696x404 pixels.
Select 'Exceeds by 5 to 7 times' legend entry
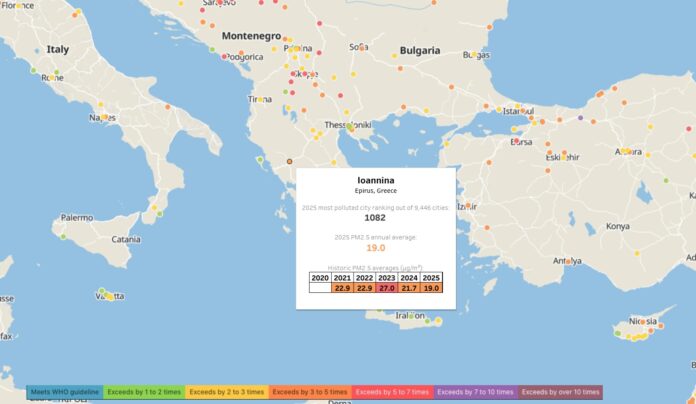(x=392, y=392)
